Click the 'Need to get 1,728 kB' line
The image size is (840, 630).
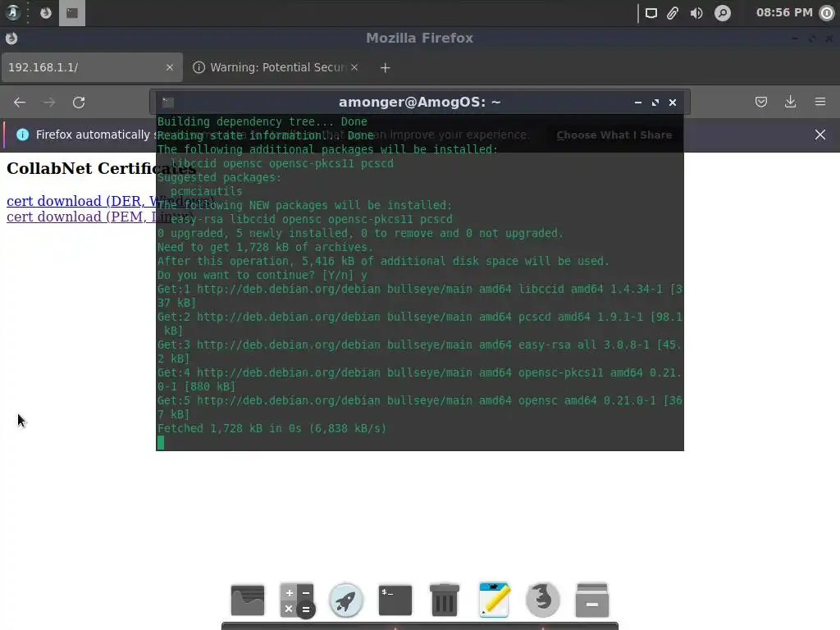pos(265,248)
